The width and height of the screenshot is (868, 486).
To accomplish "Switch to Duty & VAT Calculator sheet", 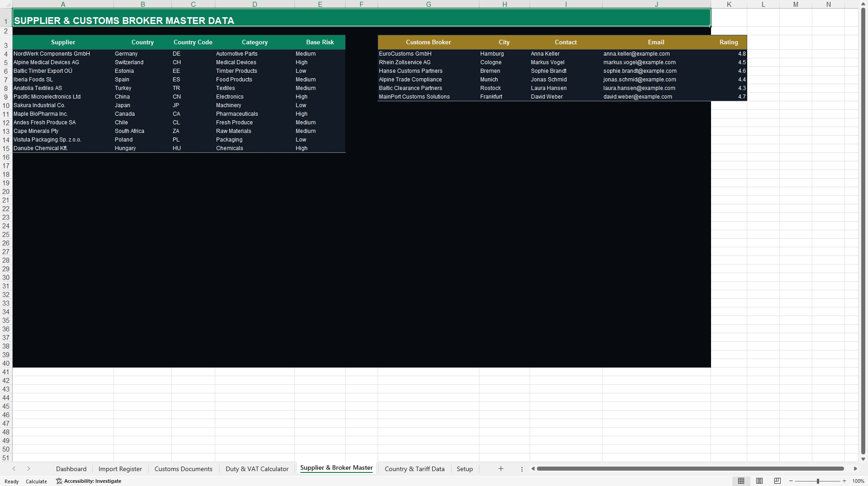I will point(257,469).
